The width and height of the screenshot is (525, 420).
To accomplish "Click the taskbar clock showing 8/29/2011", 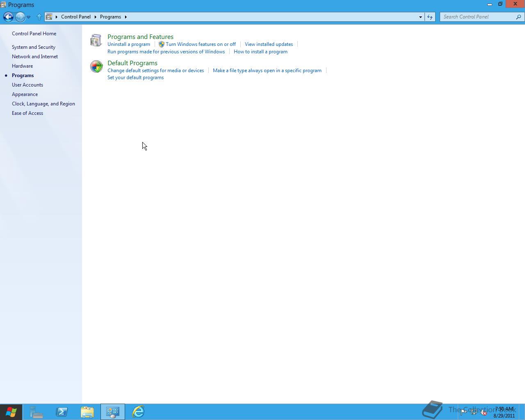I will tap(504, 412).
